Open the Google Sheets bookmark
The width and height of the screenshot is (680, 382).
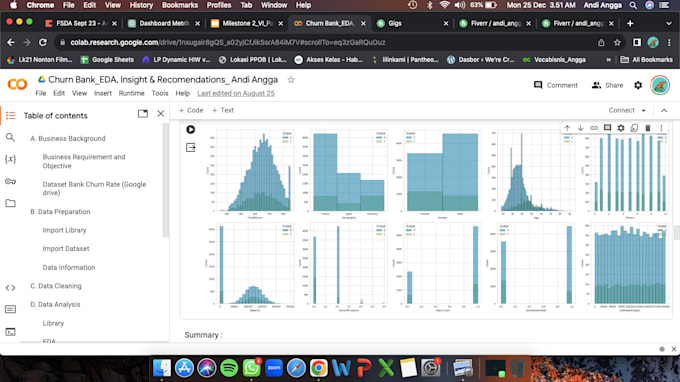pos(107,60)
